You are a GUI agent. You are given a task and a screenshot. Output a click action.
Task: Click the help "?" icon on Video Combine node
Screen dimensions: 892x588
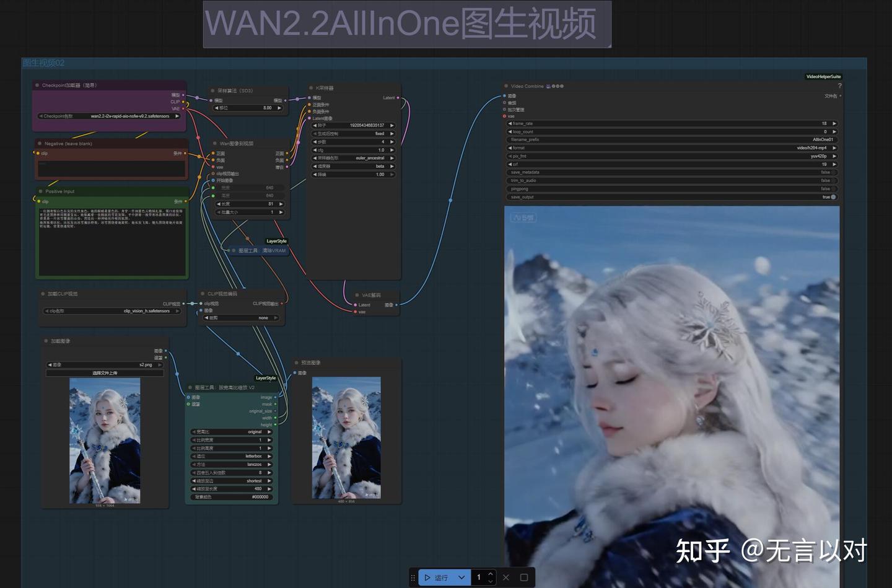[x=840, y=84]
